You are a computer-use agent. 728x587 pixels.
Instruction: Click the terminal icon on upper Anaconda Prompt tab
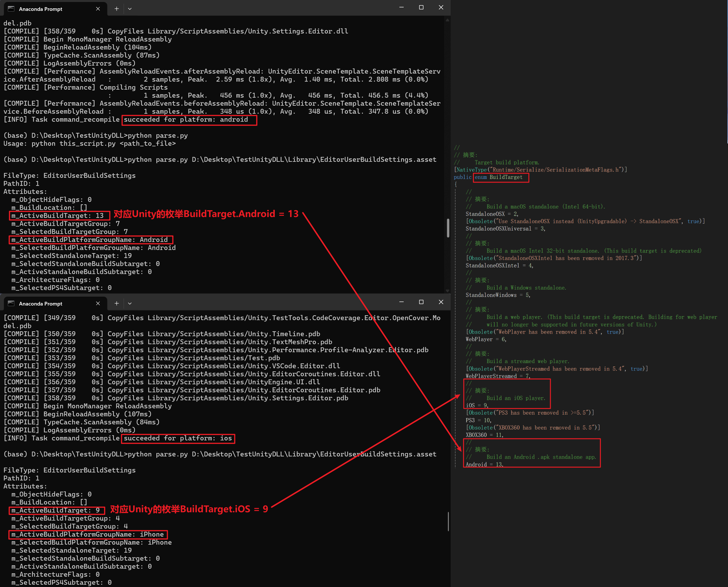click(11, 9)
